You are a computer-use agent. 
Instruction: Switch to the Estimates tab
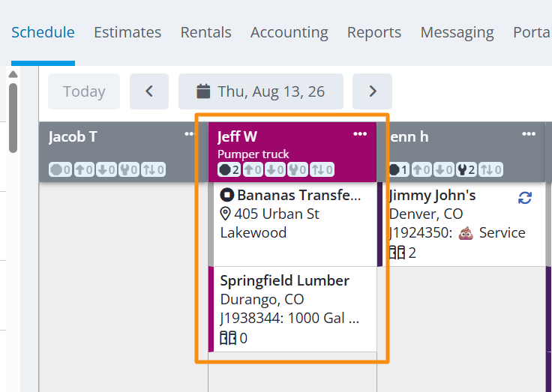pos(127,32)
